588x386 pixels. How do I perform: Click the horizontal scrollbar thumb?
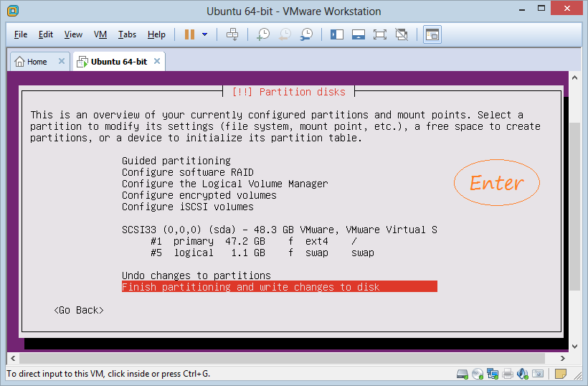[x=282, y=358]
